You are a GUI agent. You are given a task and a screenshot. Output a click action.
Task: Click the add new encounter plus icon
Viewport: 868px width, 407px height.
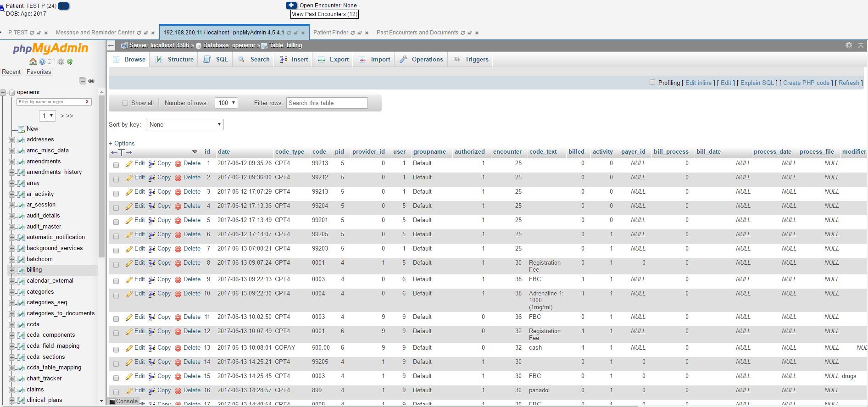291,6
